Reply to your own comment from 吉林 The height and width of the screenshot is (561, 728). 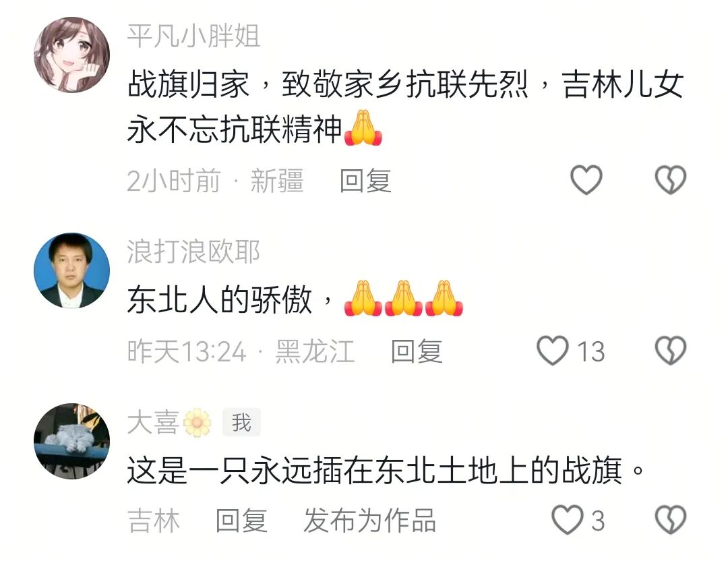pos(241,521)
